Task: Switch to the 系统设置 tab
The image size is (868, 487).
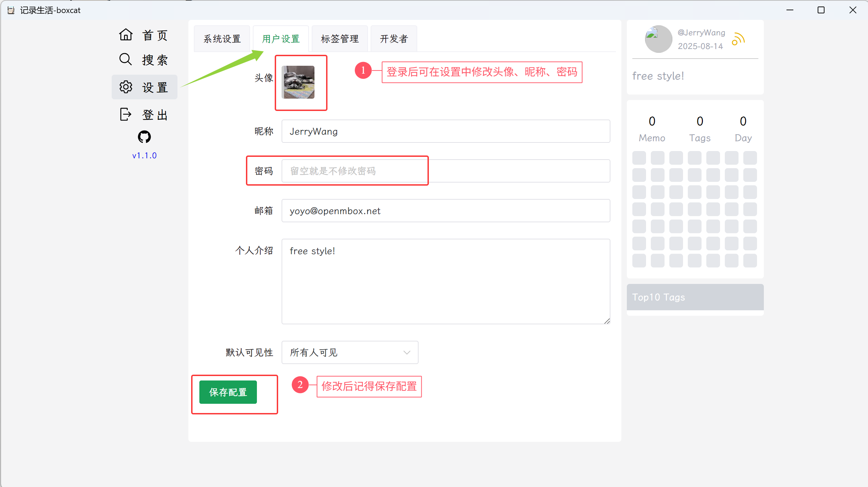Action: point(222,39)
